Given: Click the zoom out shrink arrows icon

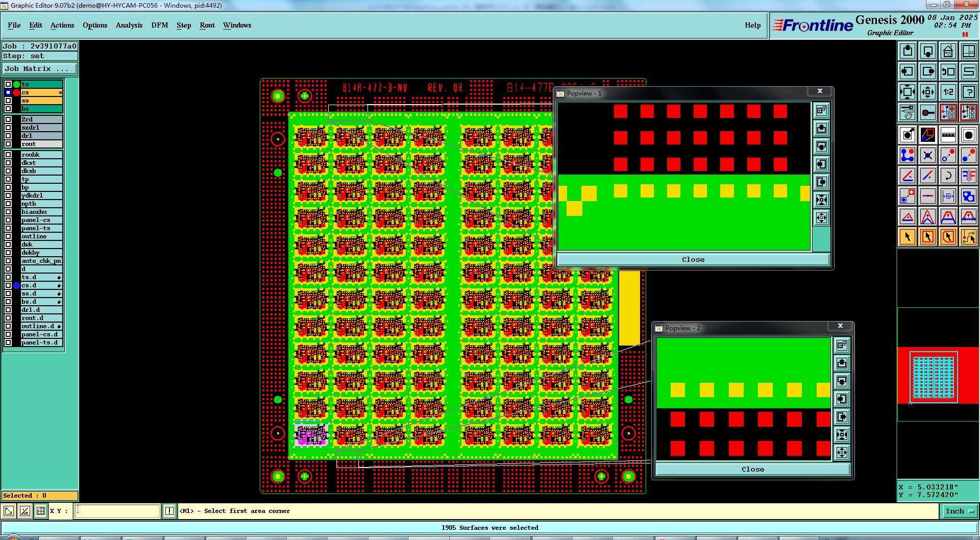Looking at the screenshot, I should click(x=928, y=92).
